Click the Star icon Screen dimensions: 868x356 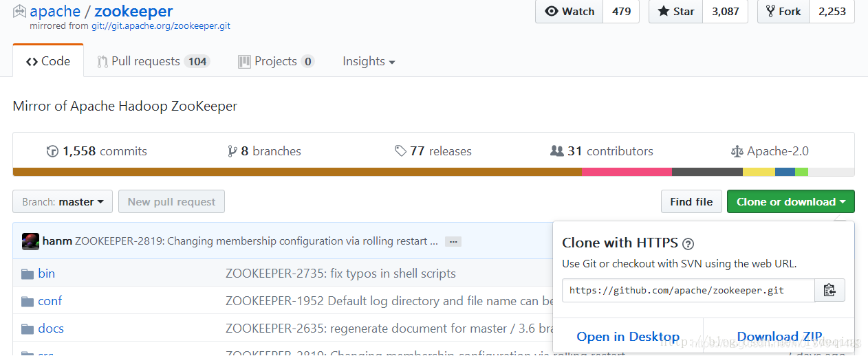tap(664, 11)
